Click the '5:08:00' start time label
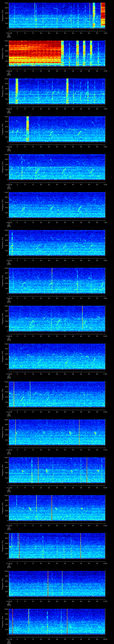114x644 pixels. 9,298
